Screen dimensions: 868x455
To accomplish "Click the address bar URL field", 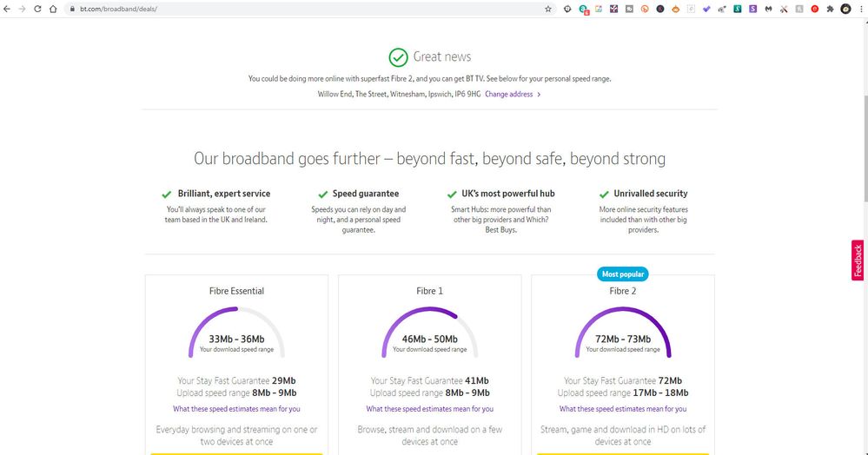I will pyautogui.click(x=261, y=9).
